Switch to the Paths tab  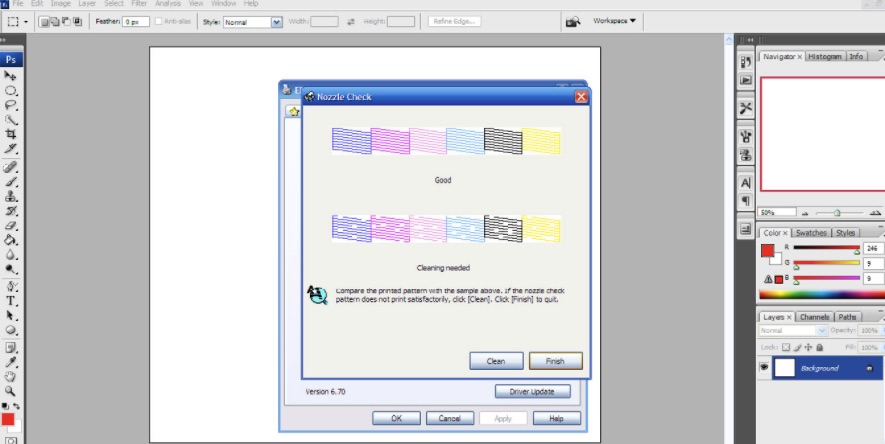pos(847,317)
